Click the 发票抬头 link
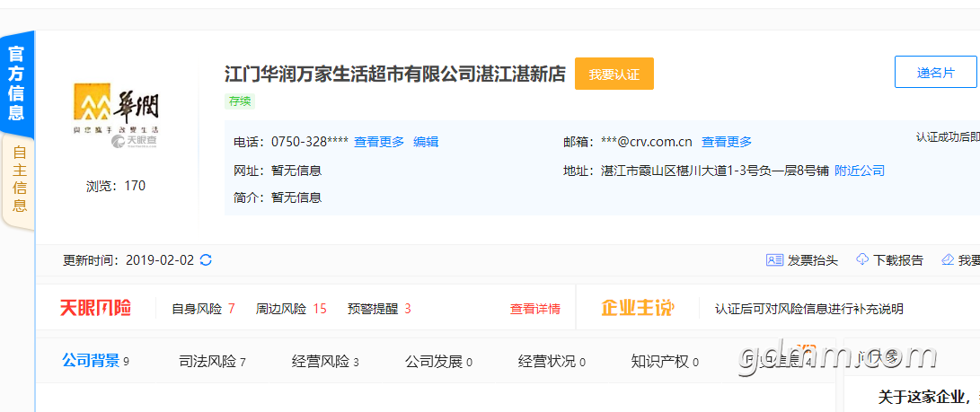This screenshot has height=412, width=980. tap(813, 260)
